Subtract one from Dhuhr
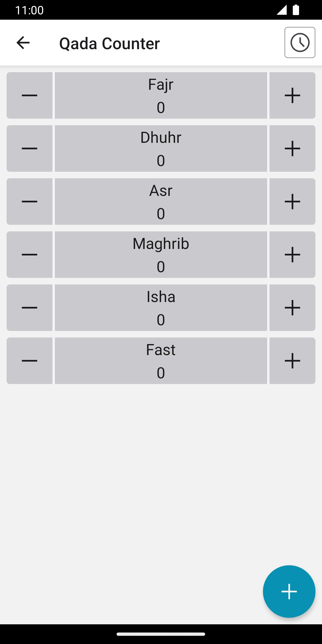The width and height of the screenshot is (322, 644). coord(30,148)
